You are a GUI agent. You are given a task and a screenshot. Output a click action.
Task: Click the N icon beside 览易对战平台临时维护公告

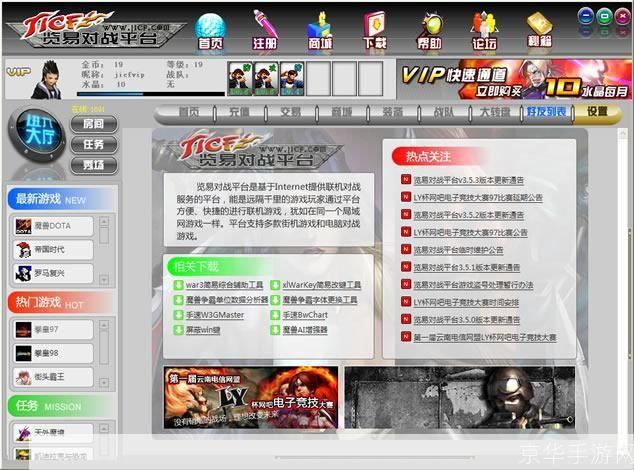(x=406, y=249)
